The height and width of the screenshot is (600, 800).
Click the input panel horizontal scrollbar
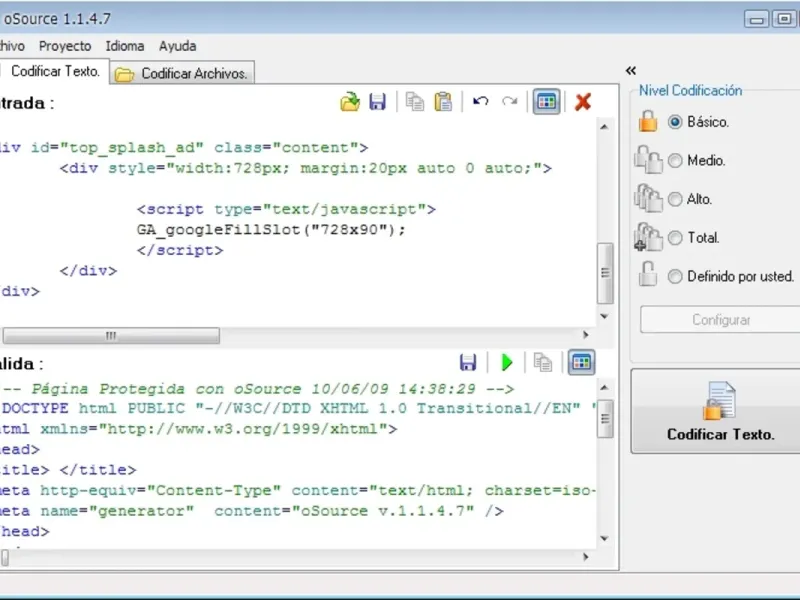[110, 336]
